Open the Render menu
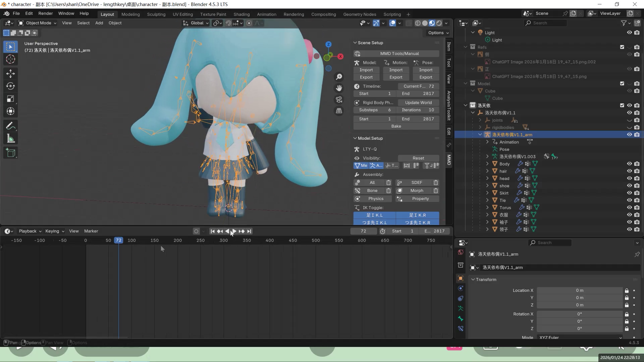The image size is (644, 362). [45, 13]
